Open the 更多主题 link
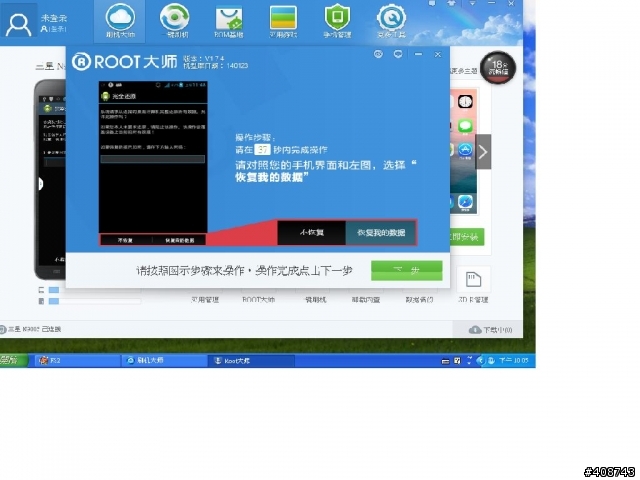This screenshot has height=480, width=640. pos(464,71)
